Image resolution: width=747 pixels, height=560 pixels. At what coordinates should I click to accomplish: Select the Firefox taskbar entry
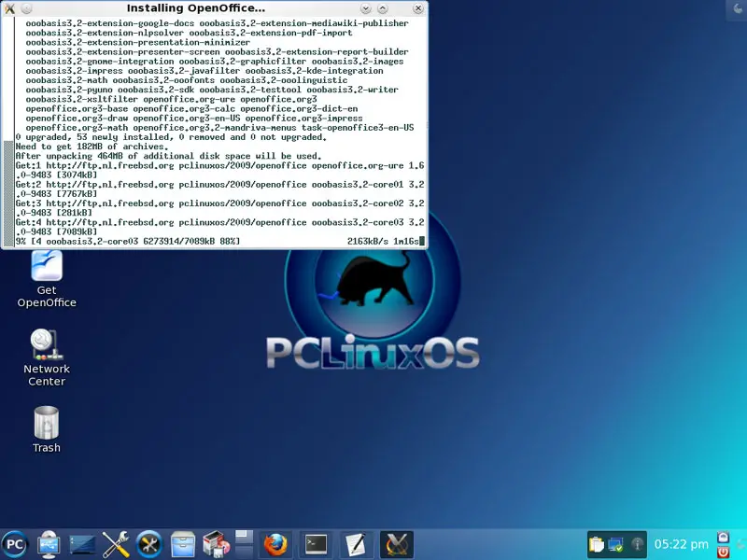[275, 544]
